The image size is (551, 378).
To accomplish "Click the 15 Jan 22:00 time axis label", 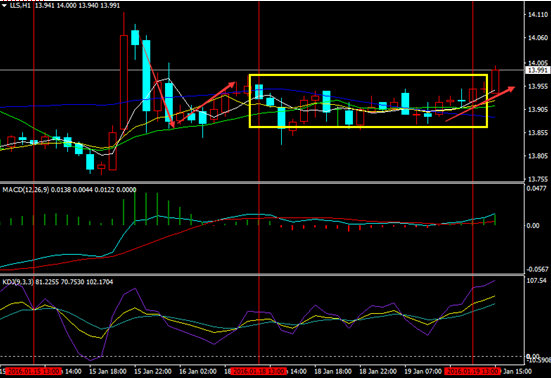I will coord(153,371).
